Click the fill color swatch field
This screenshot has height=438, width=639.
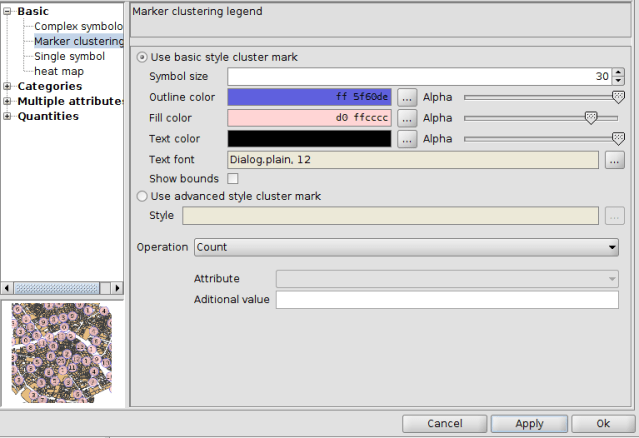pos(310,118)
